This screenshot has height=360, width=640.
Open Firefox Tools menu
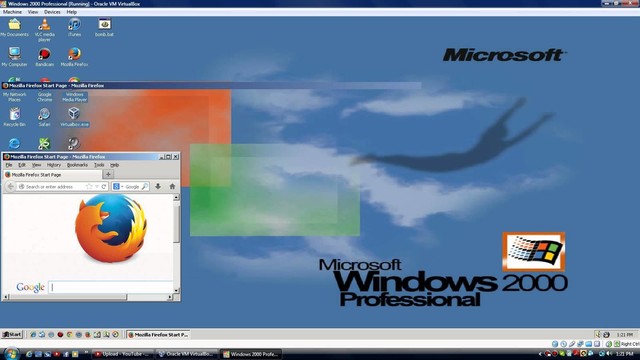pos(99,165)
